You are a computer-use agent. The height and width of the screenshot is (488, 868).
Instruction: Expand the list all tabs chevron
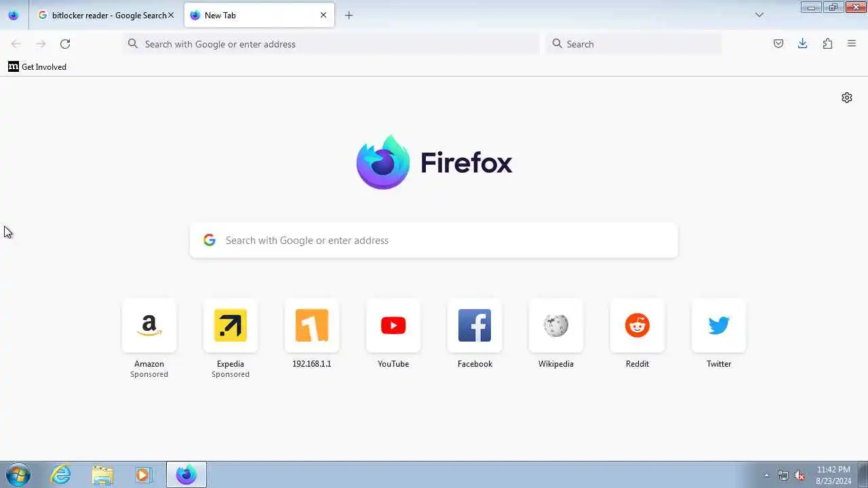pos(759,15)
